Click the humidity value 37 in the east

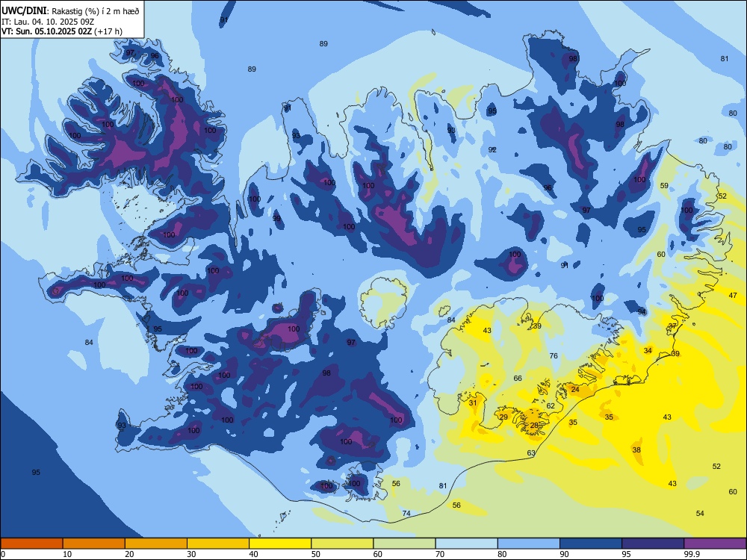pos(672,326)
